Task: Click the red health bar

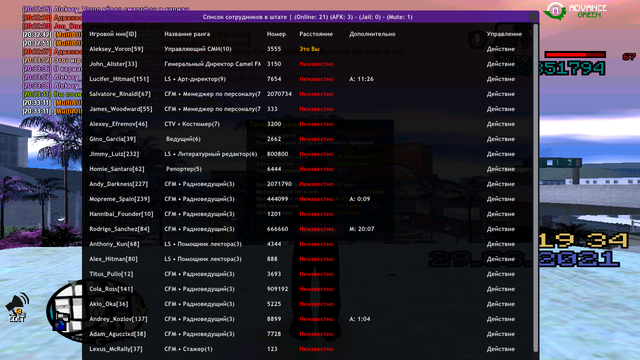Action: (575, 55)
